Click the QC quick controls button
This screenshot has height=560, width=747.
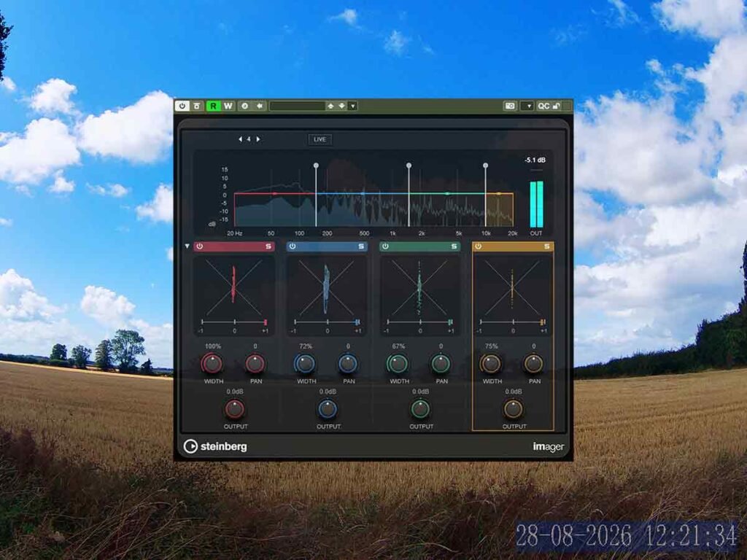pos(543,106)
